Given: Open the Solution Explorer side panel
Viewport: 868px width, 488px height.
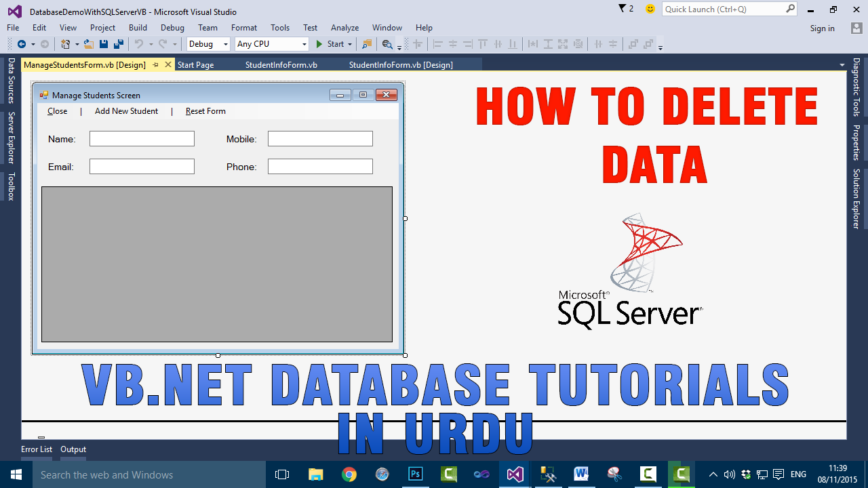Looking at the screenshot, I should tap(856, 199).
